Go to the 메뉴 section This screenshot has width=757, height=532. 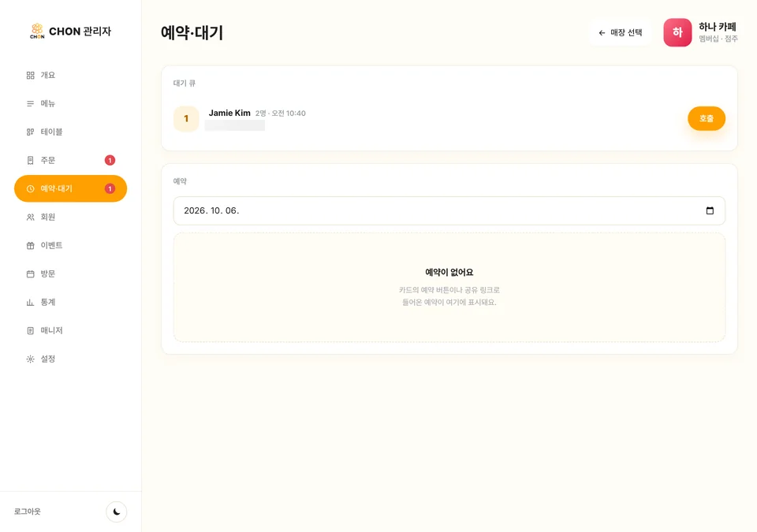70,104
